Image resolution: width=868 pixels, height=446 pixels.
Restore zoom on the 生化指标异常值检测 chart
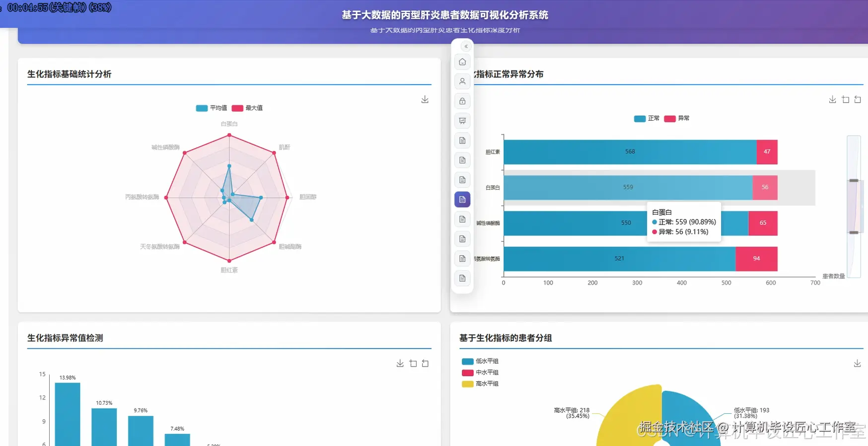pos(425,364)
